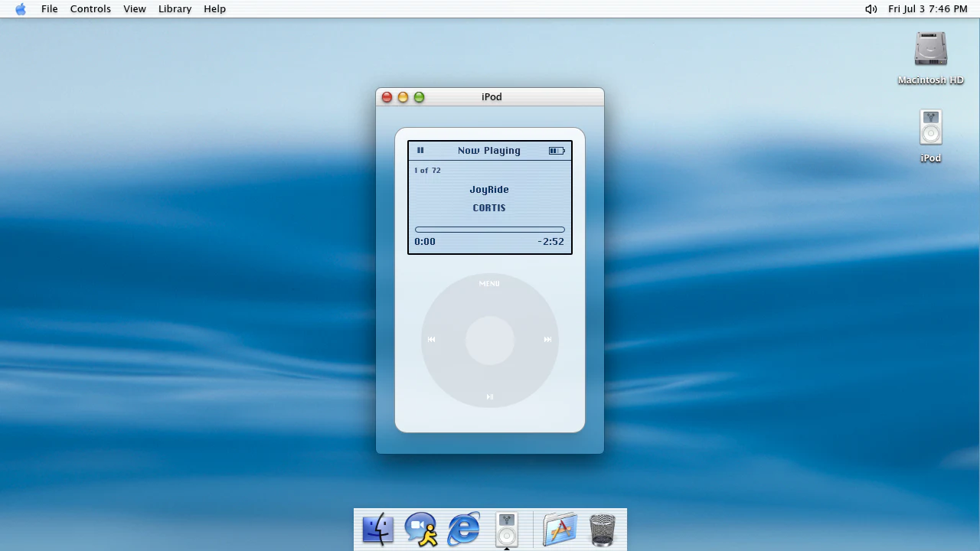Click the Now Playing header
The image size is (980, 551).
pos(489,151)
